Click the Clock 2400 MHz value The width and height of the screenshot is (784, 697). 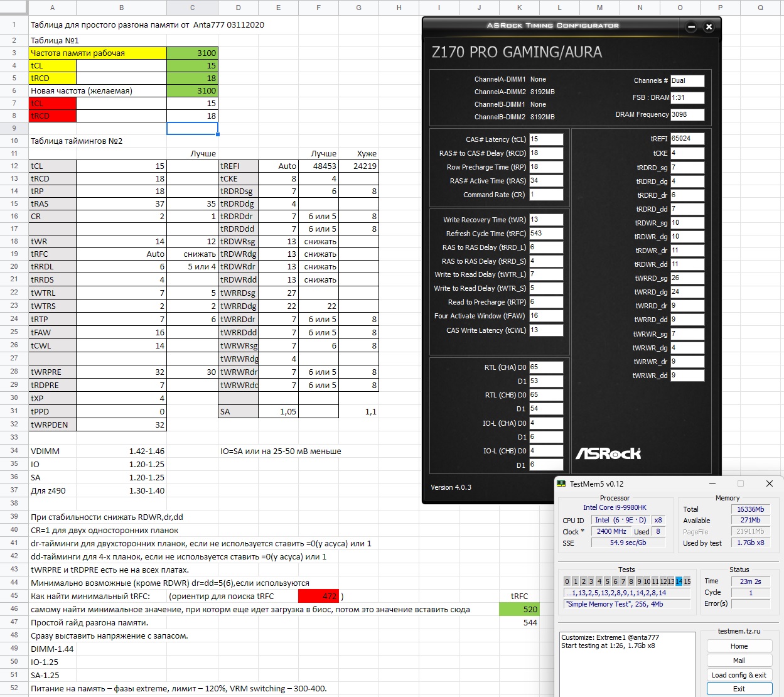[611, 531]
